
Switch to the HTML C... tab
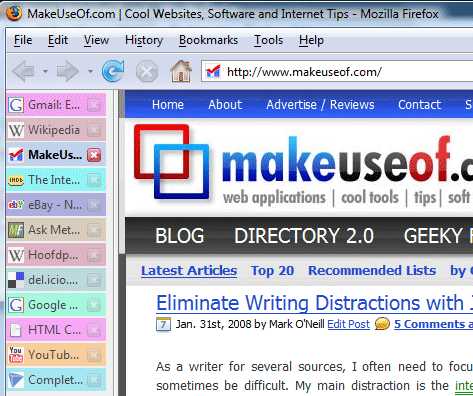click(x=56, y=330)
